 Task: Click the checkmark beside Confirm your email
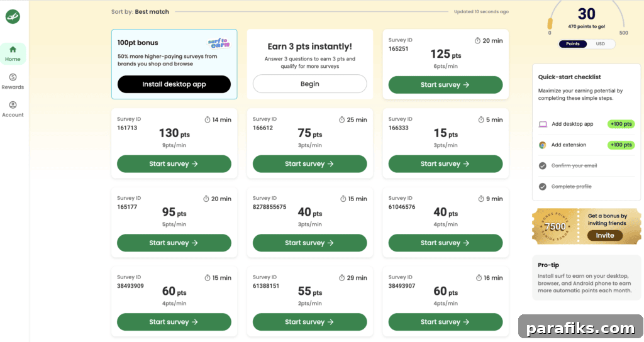(543, 166)
